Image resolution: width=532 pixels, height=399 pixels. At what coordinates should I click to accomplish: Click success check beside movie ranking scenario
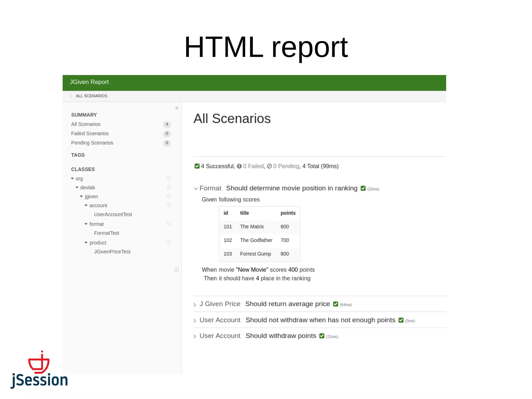point(363,188)
